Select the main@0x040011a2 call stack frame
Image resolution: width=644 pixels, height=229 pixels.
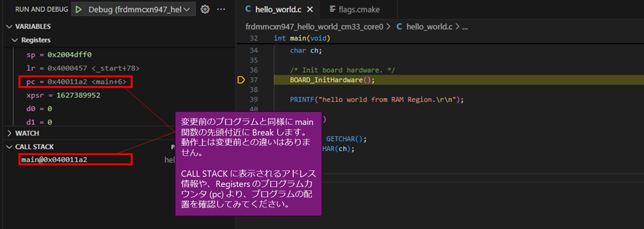click(54, 160)
